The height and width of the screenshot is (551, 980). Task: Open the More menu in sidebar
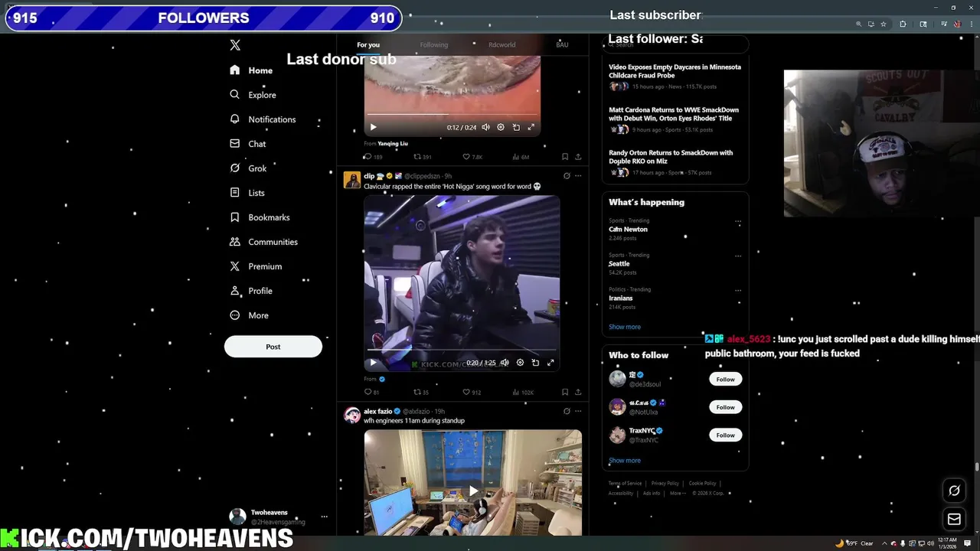click(x=249, y=315)
